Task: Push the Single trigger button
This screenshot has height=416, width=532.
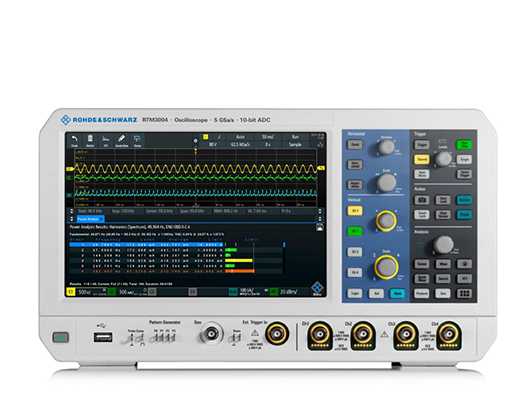Action: coord(464,159)
